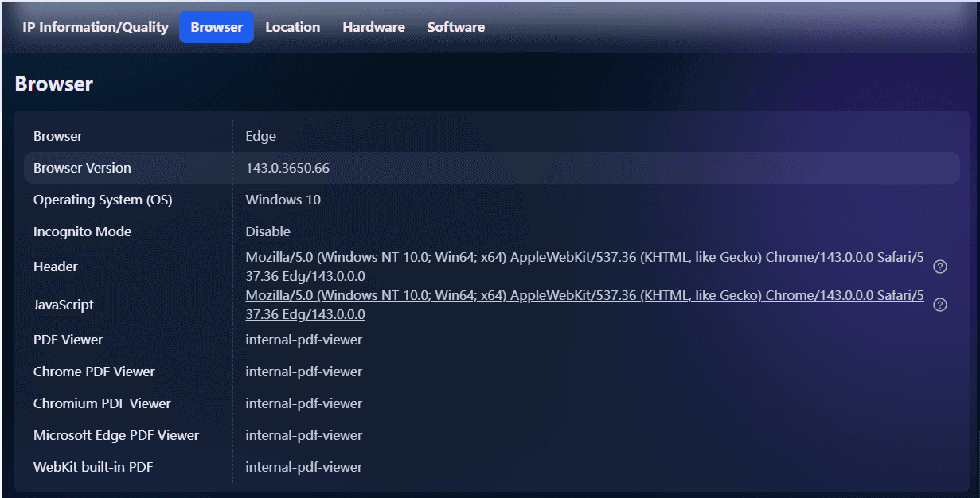Click the WebKit built-in PDF value
The image size is (980, 498).
pos(303,467)
